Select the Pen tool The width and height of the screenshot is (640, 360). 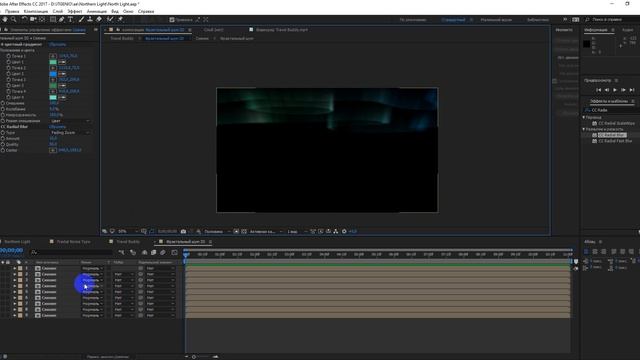(62, 19)
